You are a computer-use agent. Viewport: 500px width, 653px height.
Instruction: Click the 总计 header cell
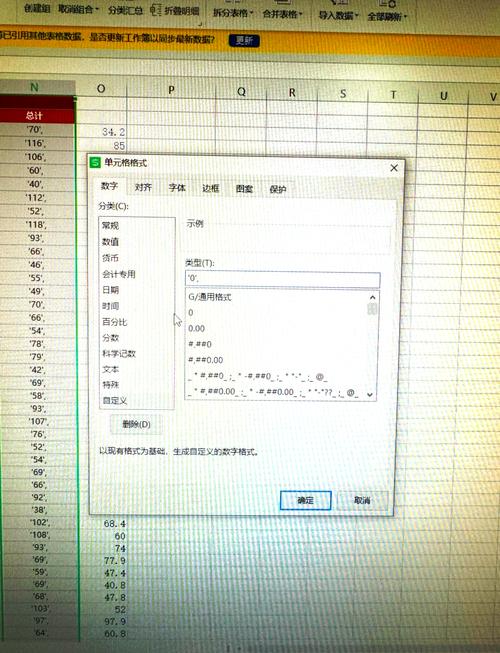[x=35, y=116]
